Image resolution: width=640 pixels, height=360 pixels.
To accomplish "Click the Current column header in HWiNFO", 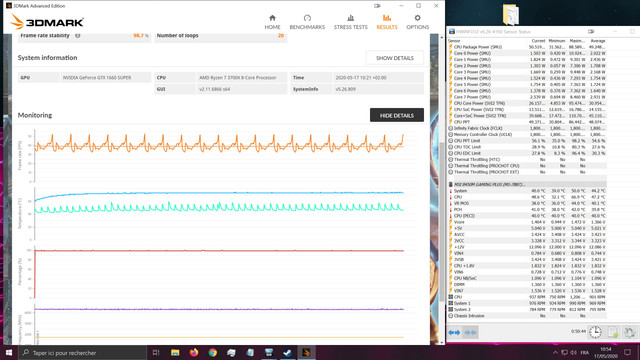I will [538, 41].
